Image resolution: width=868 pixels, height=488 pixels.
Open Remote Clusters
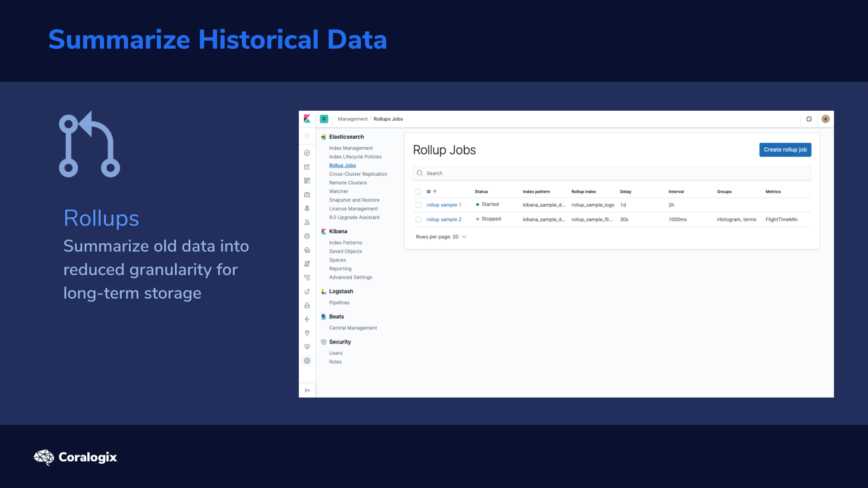coord(348,183)
